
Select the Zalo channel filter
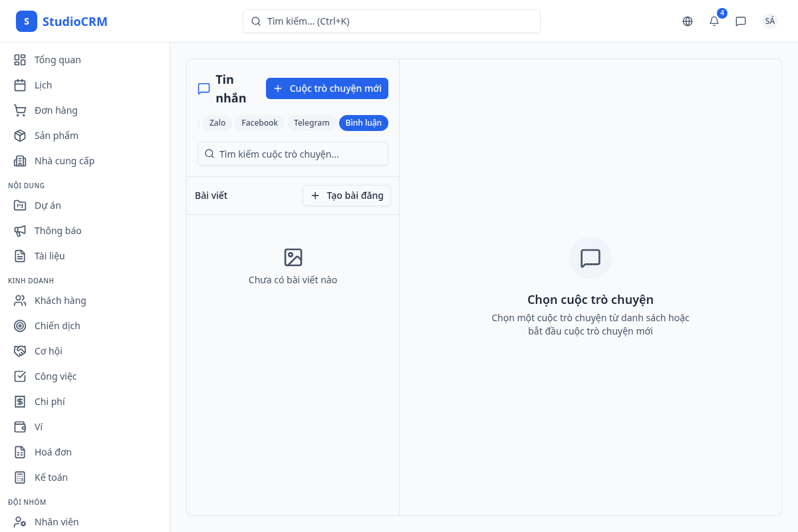tap(217, 123)
